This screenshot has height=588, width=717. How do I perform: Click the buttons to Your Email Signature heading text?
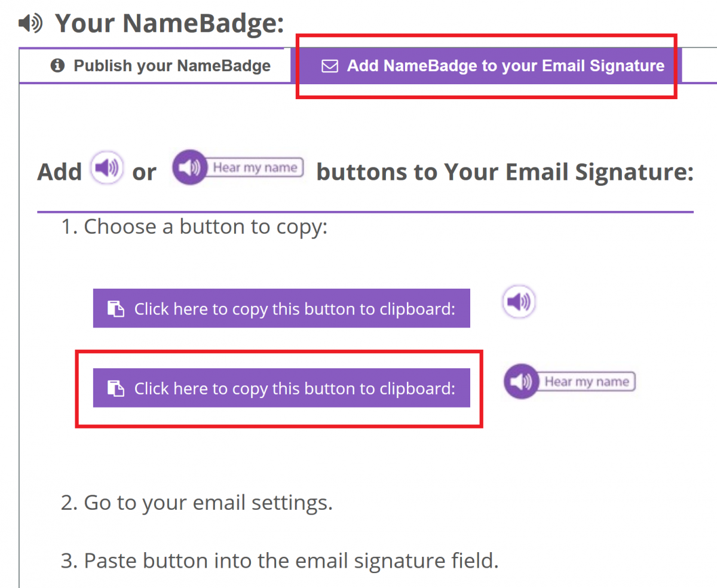[505, 172]
